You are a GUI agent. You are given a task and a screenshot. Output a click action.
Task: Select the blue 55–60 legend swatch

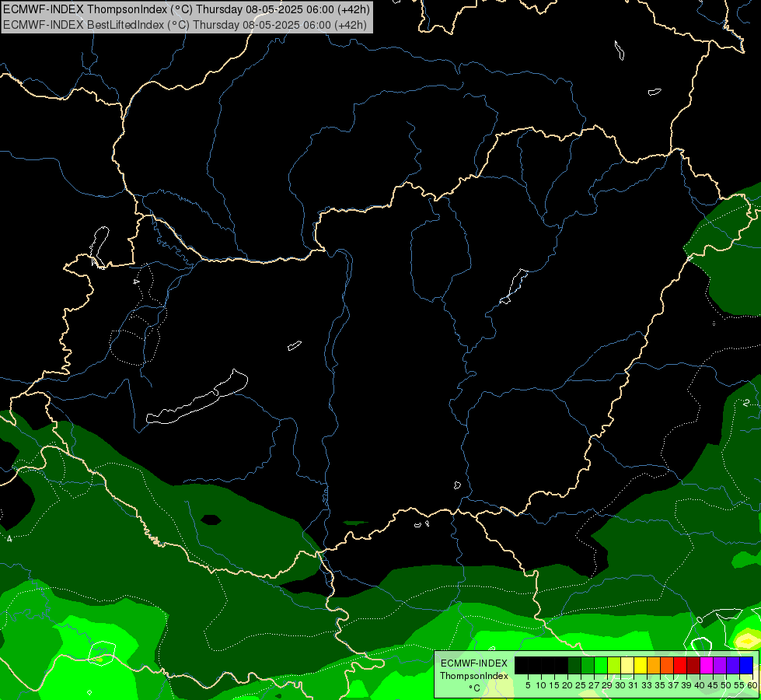pos(746,665)
